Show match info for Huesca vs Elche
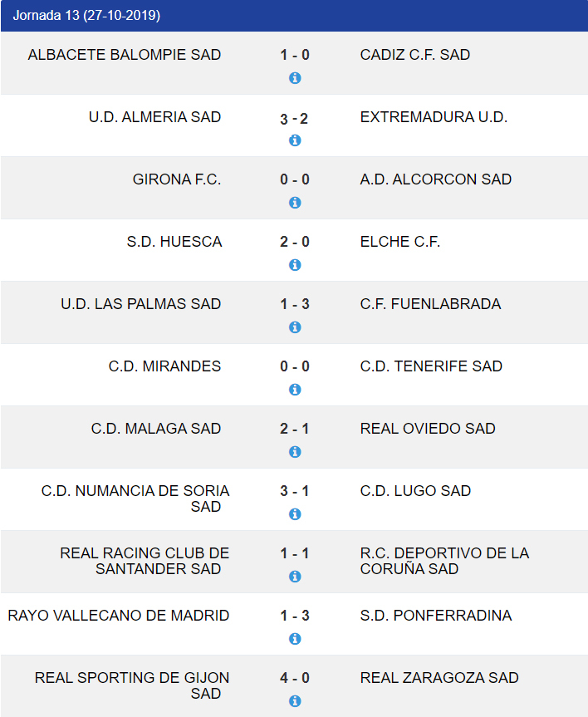 [294, 265]
